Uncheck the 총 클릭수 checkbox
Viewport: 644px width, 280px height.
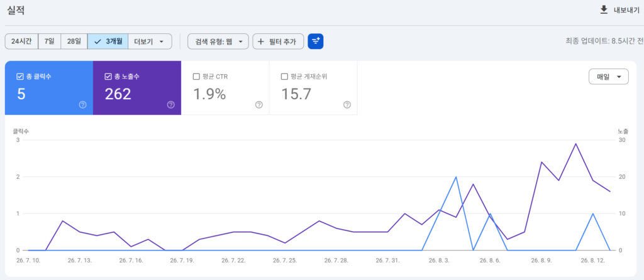19,77
